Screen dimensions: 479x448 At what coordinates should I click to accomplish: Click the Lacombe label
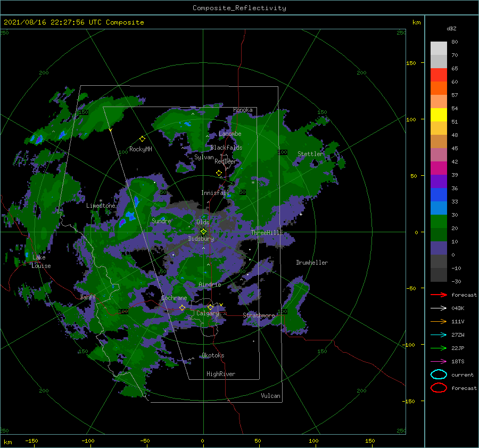tap(230, 134)
